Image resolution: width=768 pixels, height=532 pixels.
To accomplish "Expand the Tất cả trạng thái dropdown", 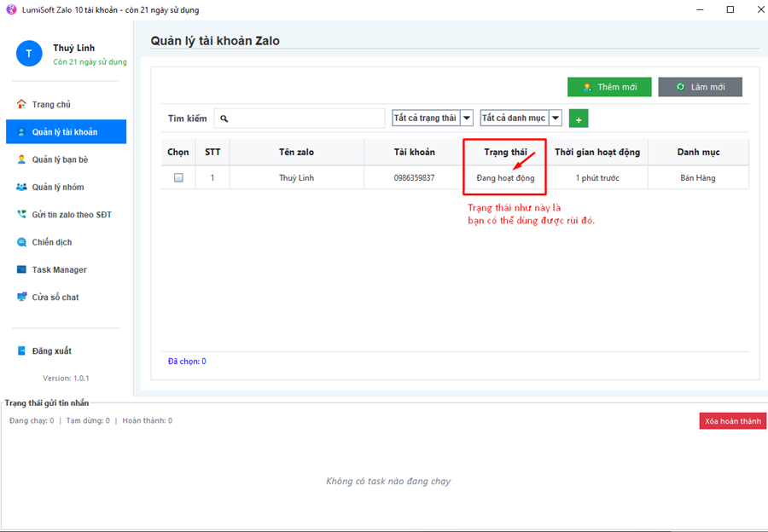I will click(467, 119).
